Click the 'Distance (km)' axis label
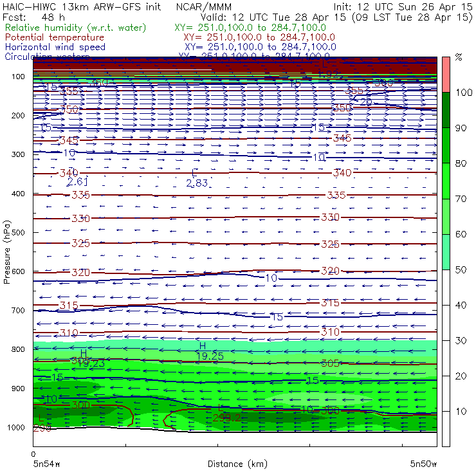The width and height of the screenshot is (476, 476). coord(237,464)
